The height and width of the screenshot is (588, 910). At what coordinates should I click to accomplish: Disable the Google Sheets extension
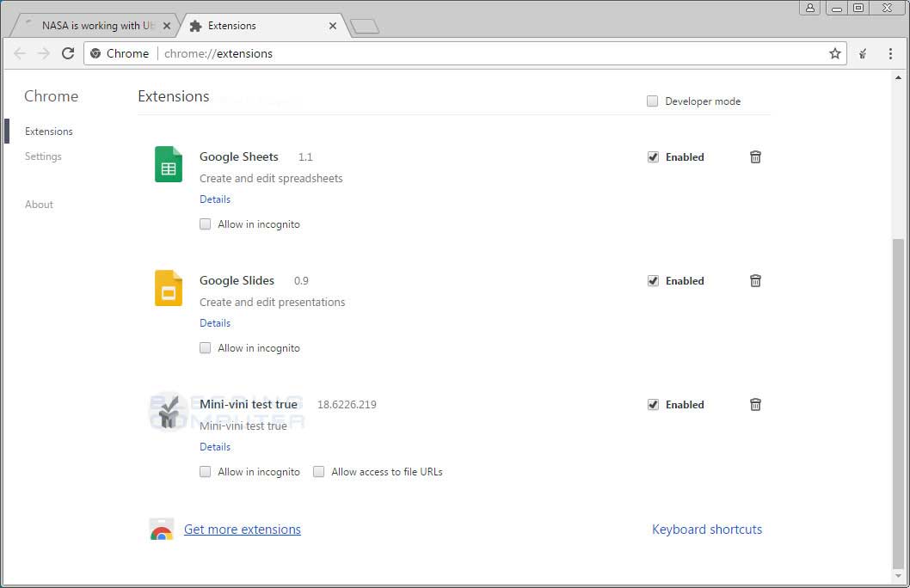(x=653, y=157)
